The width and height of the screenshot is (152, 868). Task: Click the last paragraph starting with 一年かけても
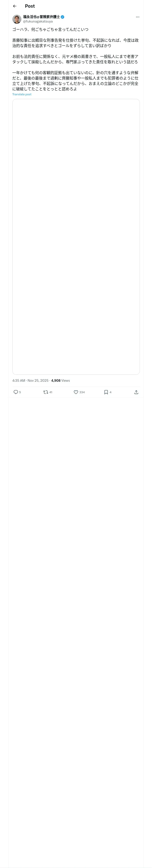click(75, 81)
